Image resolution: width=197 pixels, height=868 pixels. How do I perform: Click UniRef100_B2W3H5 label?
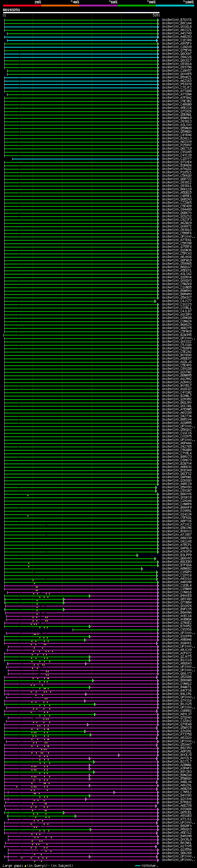(x=177, y=335)
